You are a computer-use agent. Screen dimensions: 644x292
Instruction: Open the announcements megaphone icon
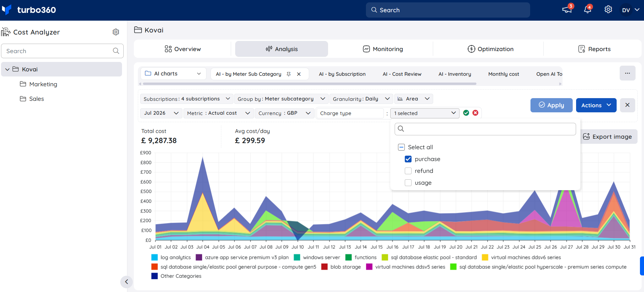pos(567,9)
